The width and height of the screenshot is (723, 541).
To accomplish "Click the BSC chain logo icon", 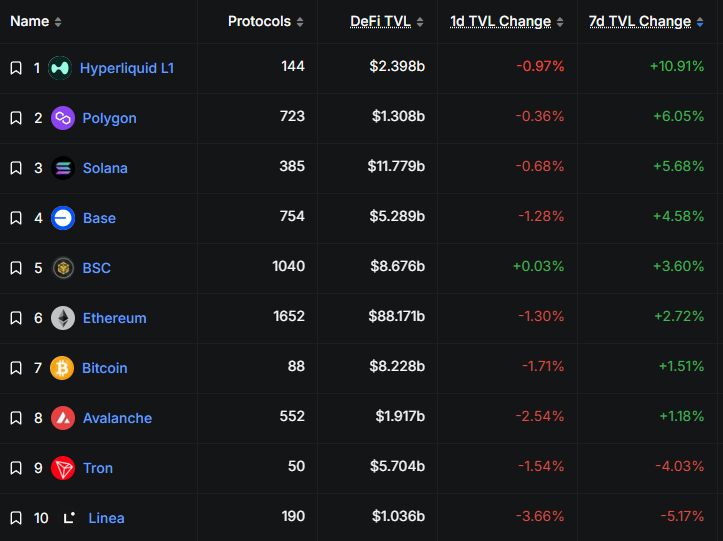I will (x=63, y=268).
